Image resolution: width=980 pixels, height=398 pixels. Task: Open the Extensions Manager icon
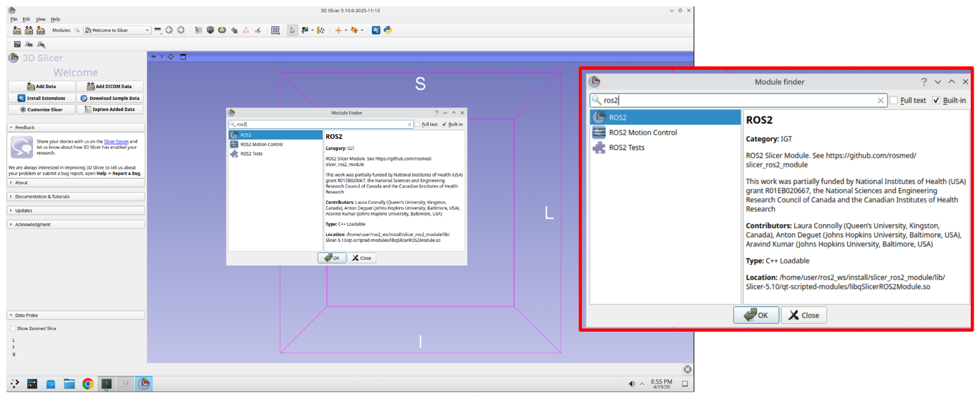point(376,30)
